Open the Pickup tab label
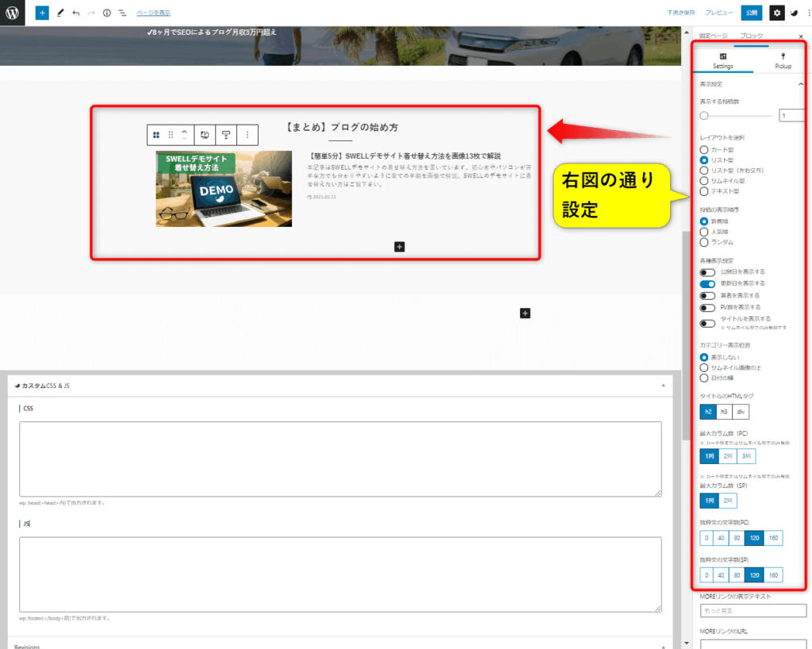The width and height of the screenshot is (812, 649). 783,67
